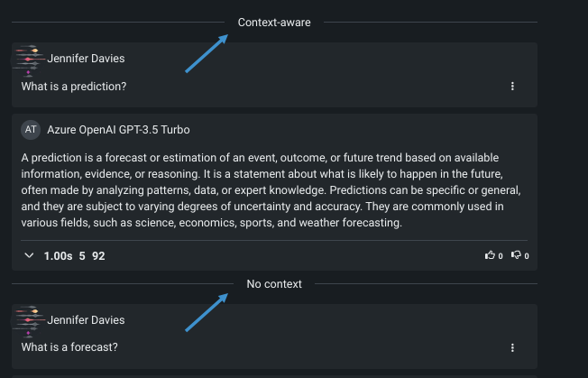Viewport: 588px width, 378px height.
Task: Click the "No context" divider label
Action: point(274,284)
